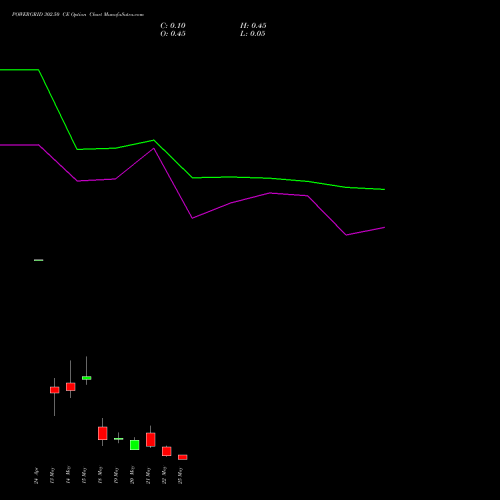Click the red candlestick above 21 May
500x500 pixels.
(151, 440)
